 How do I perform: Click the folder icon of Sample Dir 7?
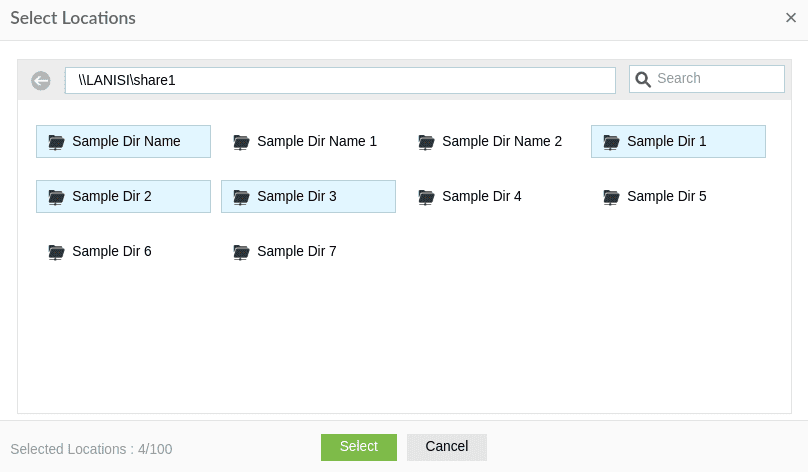click(241, 252)
